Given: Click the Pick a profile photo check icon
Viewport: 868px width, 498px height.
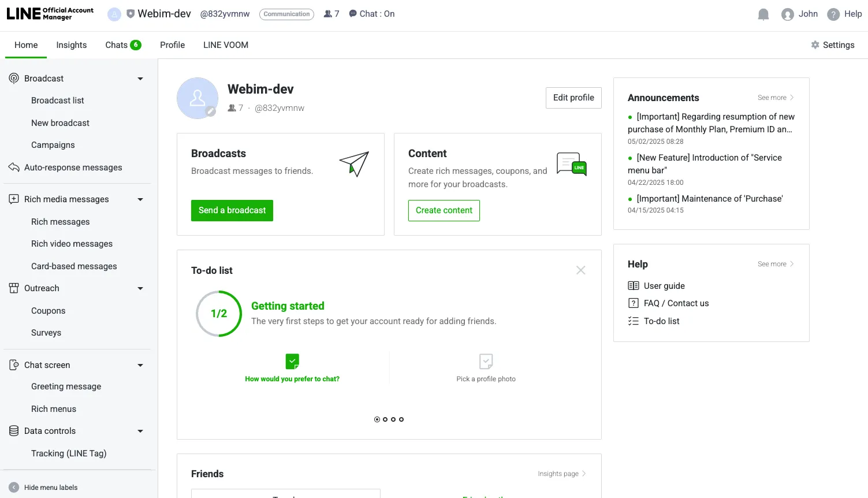Looking at the screenshot, I should [x=486, y=362].
